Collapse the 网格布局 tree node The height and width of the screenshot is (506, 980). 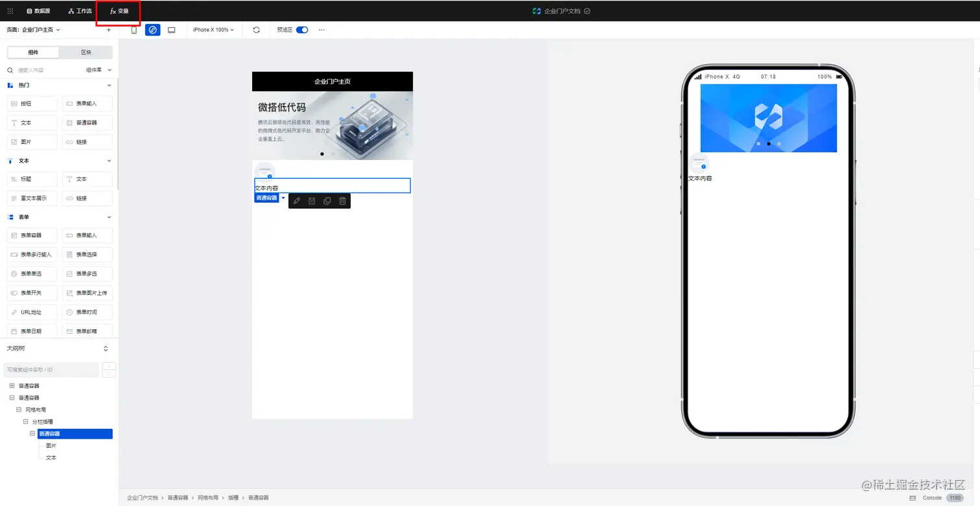pyautogui.click(x=19, y=409)
